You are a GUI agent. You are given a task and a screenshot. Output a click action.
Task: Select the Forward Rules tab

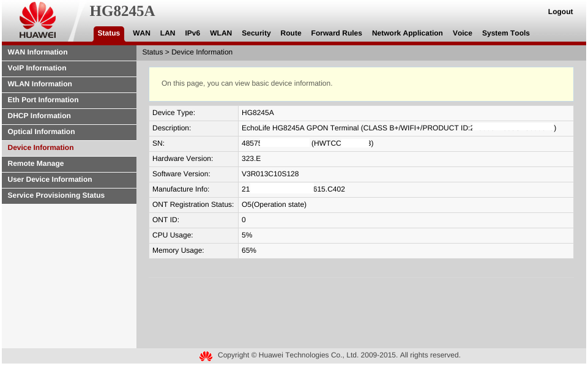[336, 33]
